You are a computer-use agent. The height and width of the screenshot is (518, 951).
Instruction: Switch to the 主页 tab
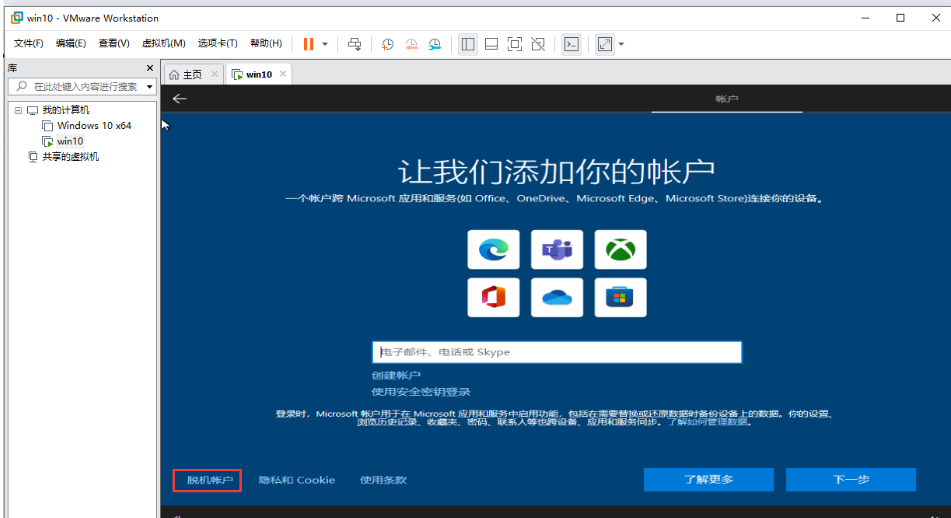[192, 75]
